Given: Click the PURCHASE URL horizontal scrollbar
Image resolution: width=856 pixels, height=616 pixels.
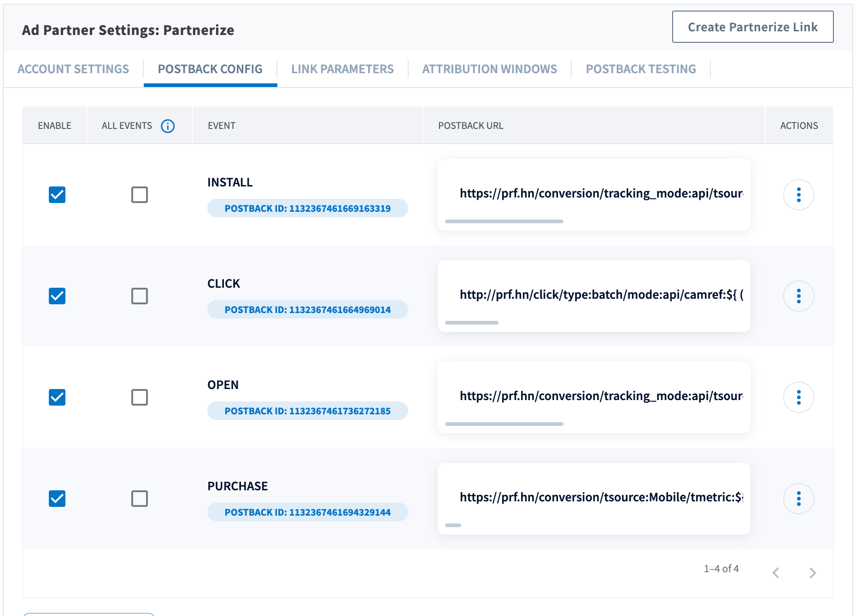Looking at the screenshot, I should coord(453,525).
